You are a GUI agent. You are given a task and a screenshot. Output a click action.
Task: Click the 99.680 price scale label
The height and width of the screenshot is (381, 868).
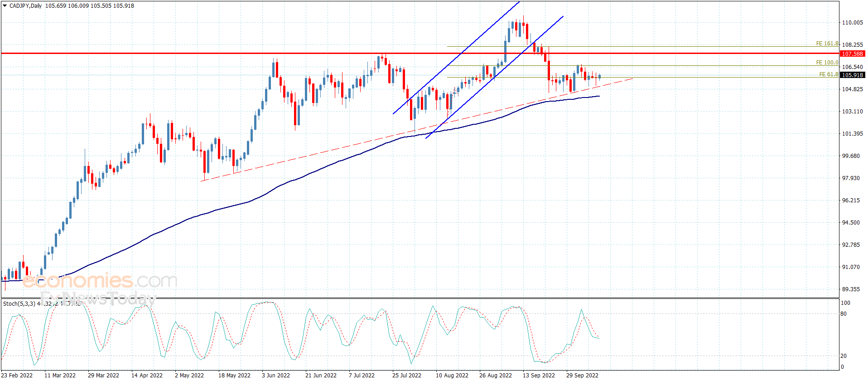pyautogui.click(x=850, y=156)
